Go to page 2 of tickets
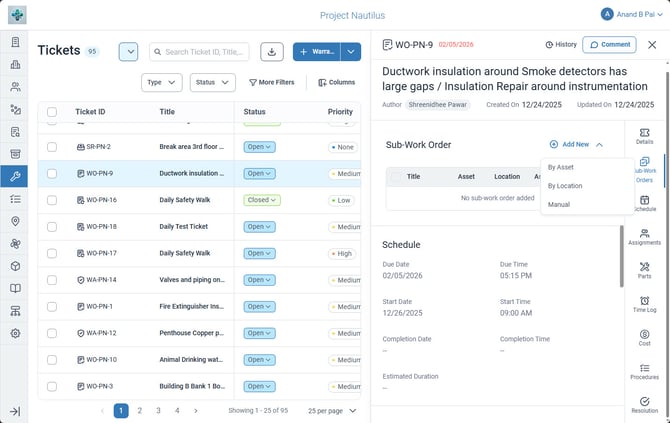This screenshot has height=423, width=670. click(139, 411)
